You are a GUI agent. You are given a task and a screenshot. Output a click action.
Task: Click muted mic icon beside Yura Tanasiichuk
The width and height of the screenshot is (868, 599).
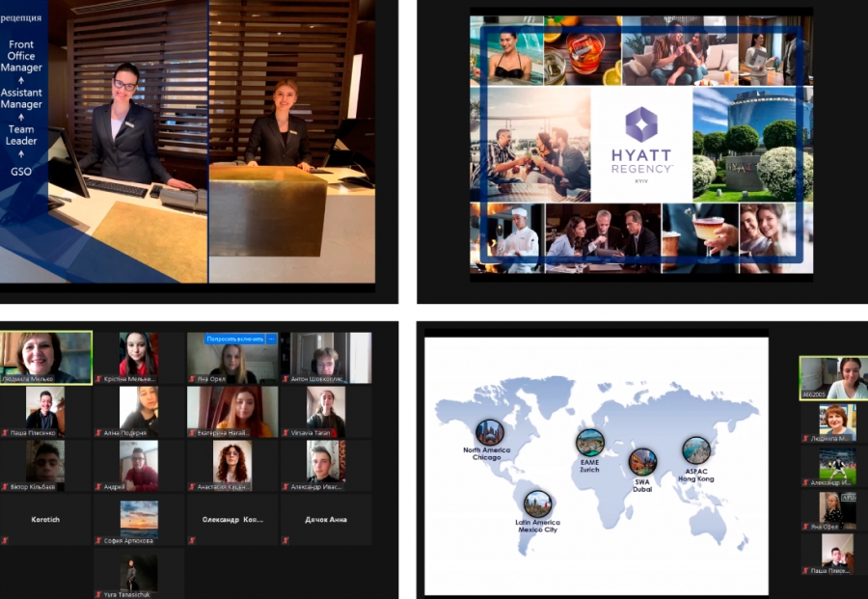tap(98, 594)
